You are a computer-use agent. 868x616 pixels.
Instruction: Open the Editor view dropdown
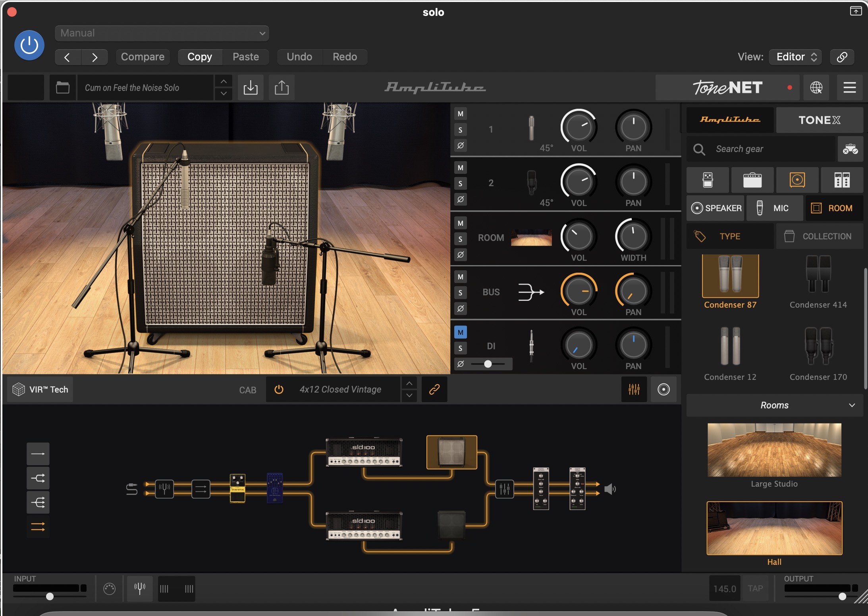[x=795, y=57]
